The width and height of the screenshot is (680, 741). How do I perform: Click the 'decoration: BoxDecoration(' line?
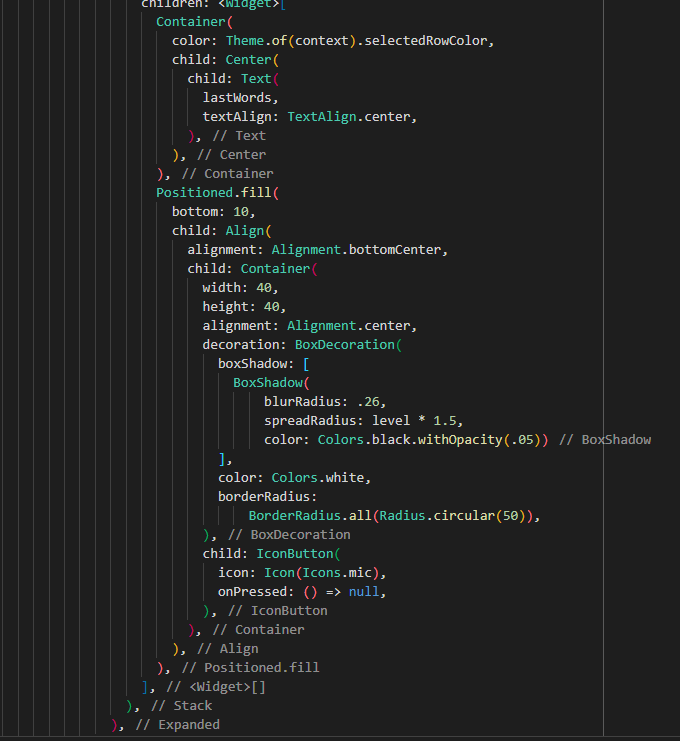click(x=302, y=345)
